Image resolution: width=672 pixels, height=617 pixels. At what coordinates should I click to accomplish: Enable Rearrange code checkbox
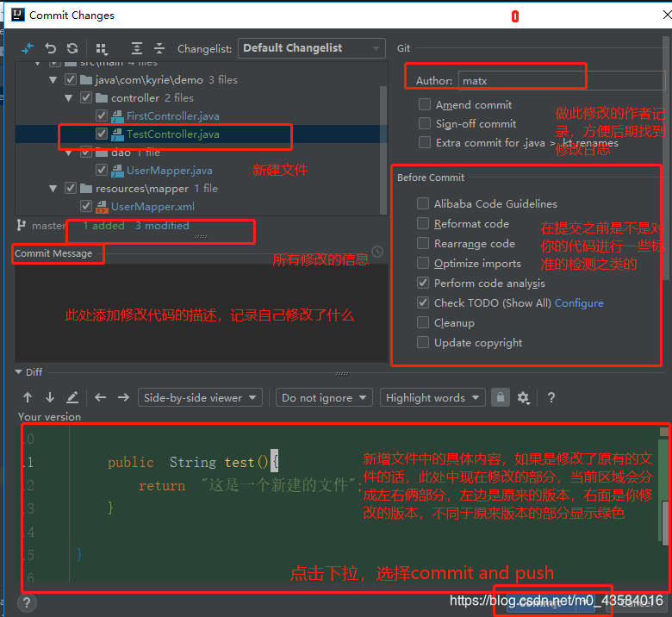coord(422,243)
